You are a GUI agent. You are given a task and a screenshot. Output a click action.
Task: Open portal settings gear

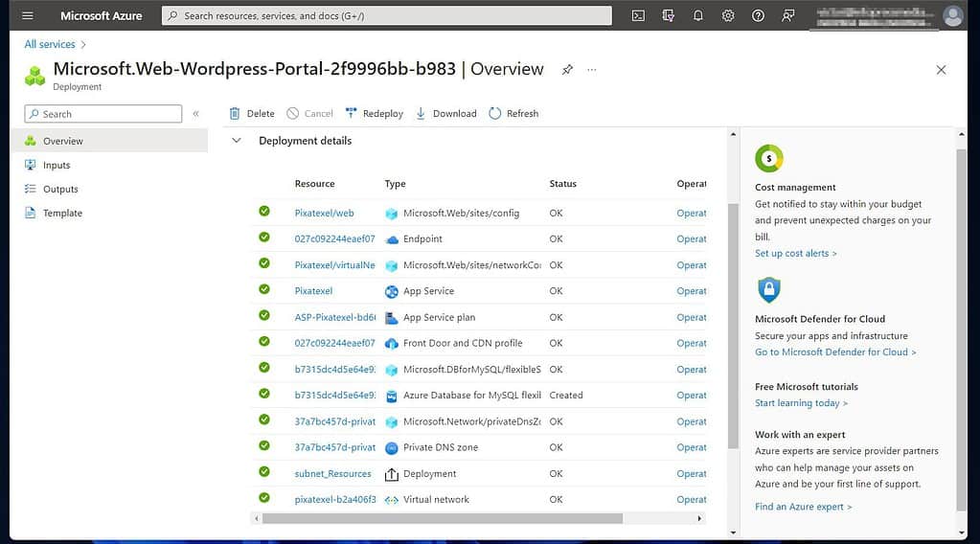point(728,15)
